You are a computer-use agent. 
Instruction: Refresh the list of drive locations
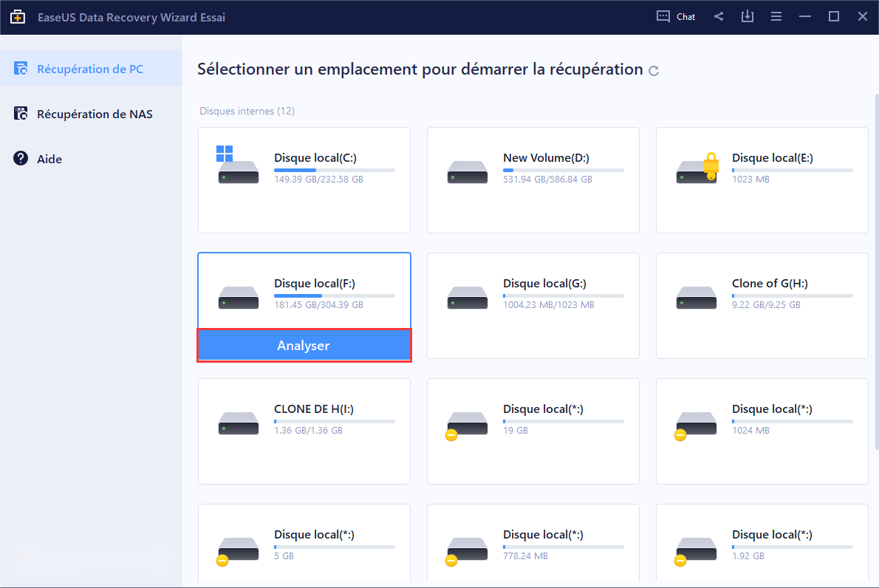click(x=654, y=70)
